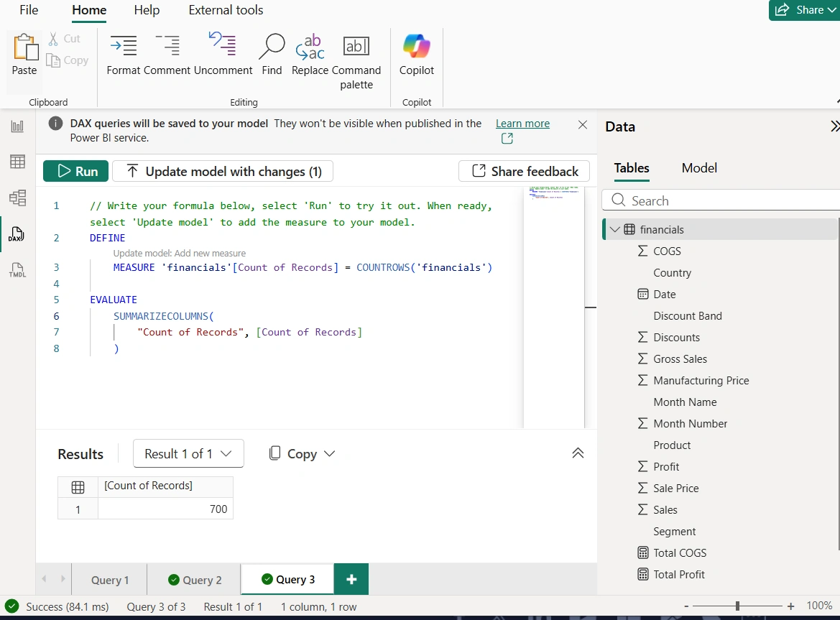
Task: Select the Country field
Action: click(672, 272)
